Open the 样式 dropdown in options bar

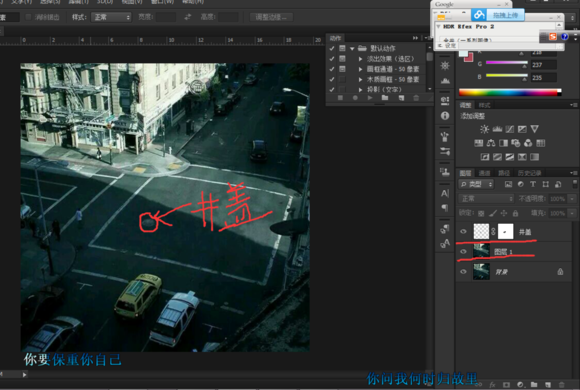point(111,17)
